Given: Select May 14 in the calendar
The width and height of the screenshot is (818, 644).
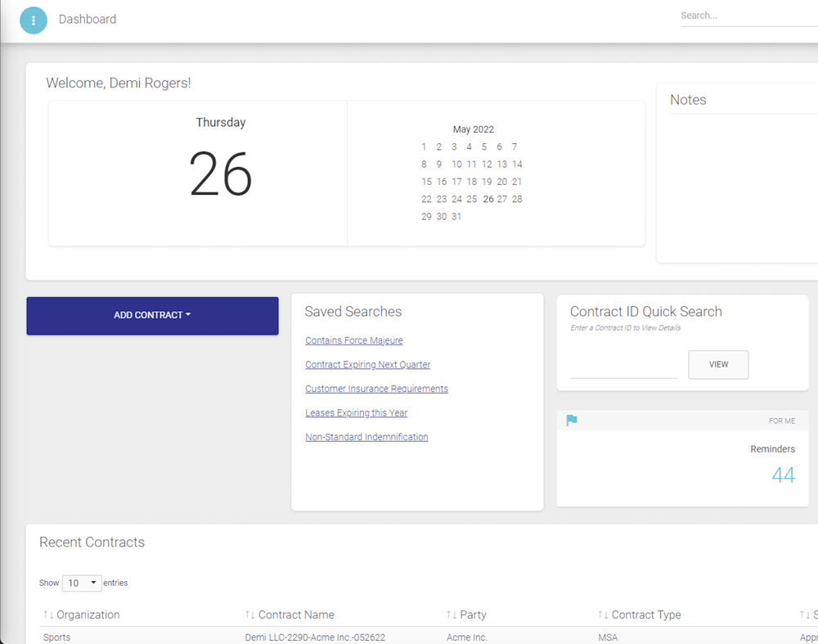Looking at the screenshot, I should click(517, 164).
